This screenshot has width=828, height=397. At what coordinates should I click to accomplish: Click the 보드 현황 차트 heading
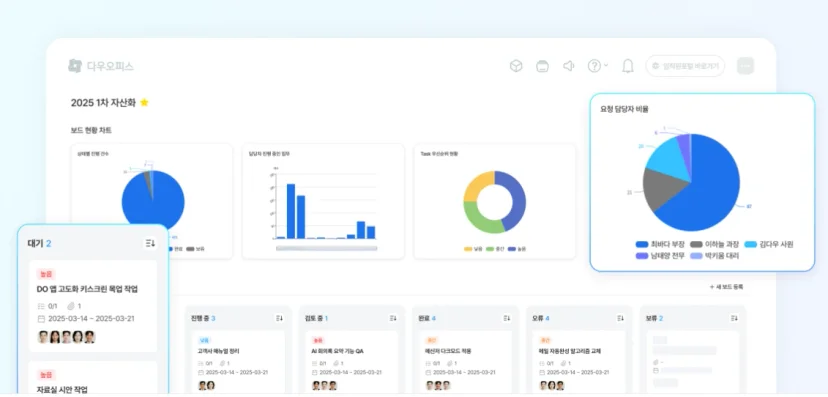[91, 130]
